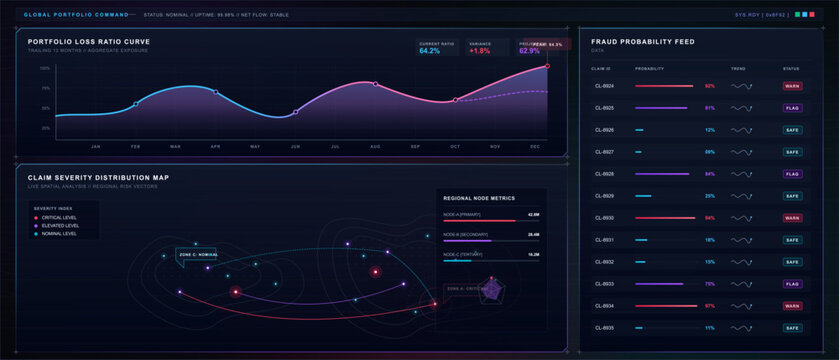Click the WARN badge on row CL-8930

point(792,218)
